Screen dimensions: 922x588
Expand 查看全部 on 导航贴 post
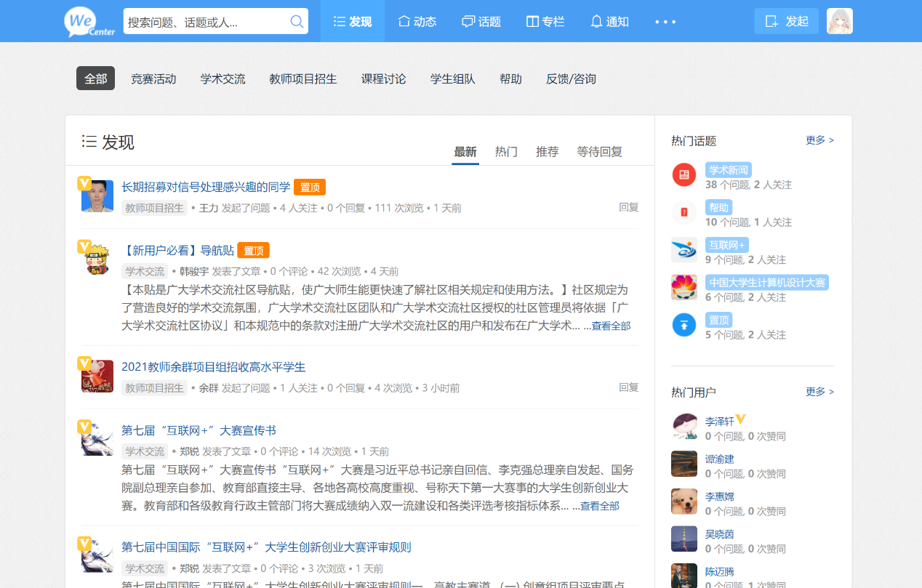click(x=610, y=326)
